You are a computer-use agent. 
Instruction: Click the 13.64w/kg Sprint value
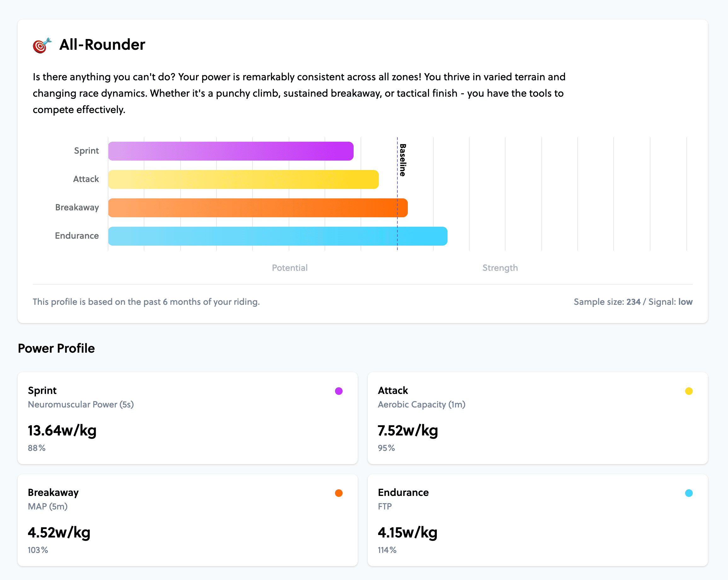(62, 430)
